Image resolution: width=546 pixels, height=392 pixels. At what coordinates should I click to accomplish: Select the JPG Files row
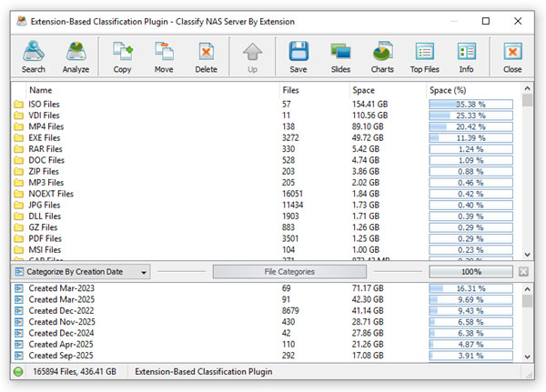(x=267, y=205)
